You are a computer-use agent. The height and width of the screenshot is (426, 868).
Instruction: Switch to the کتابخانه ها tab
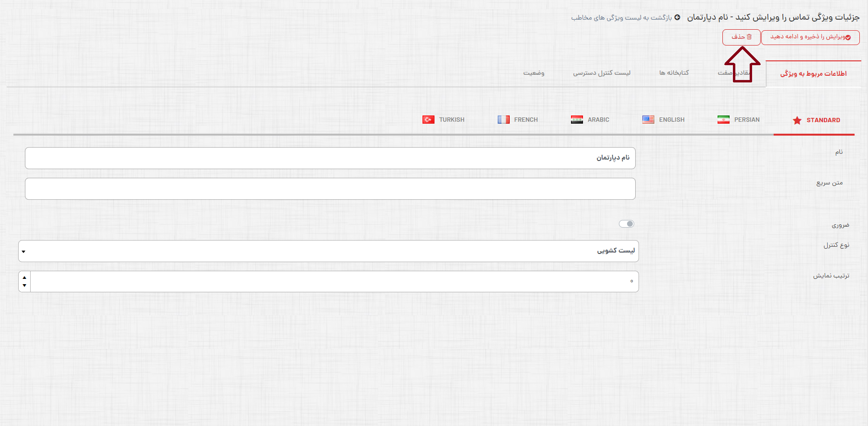[674, 73]
